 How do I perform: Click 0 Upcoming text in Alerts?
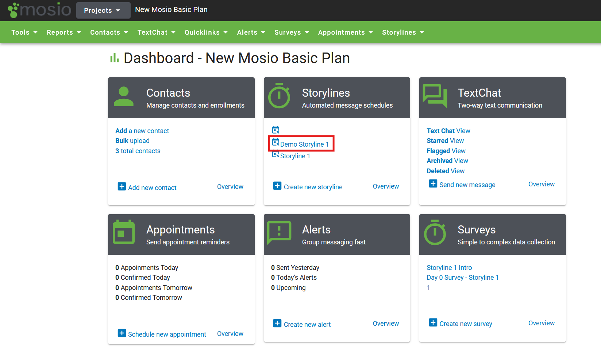pyautogui.click(x=288, y=288)
